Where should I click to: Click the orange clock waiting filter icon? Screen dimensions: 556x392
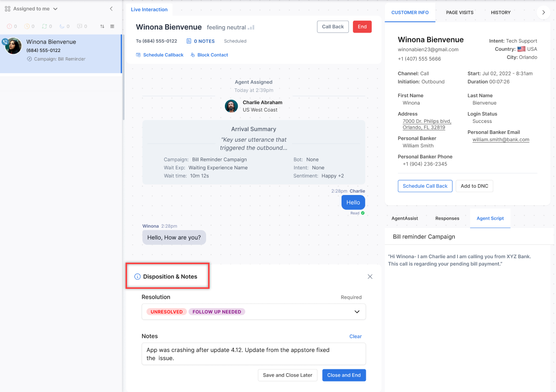tap(27, 26)
